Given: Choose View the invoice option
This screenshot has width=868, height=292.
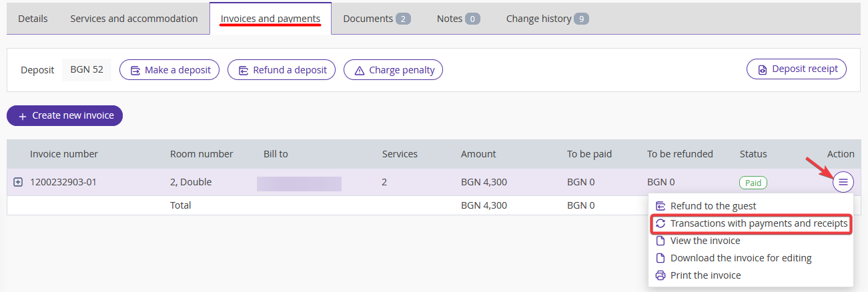Looking at the screenshot, I should (705, 241).
